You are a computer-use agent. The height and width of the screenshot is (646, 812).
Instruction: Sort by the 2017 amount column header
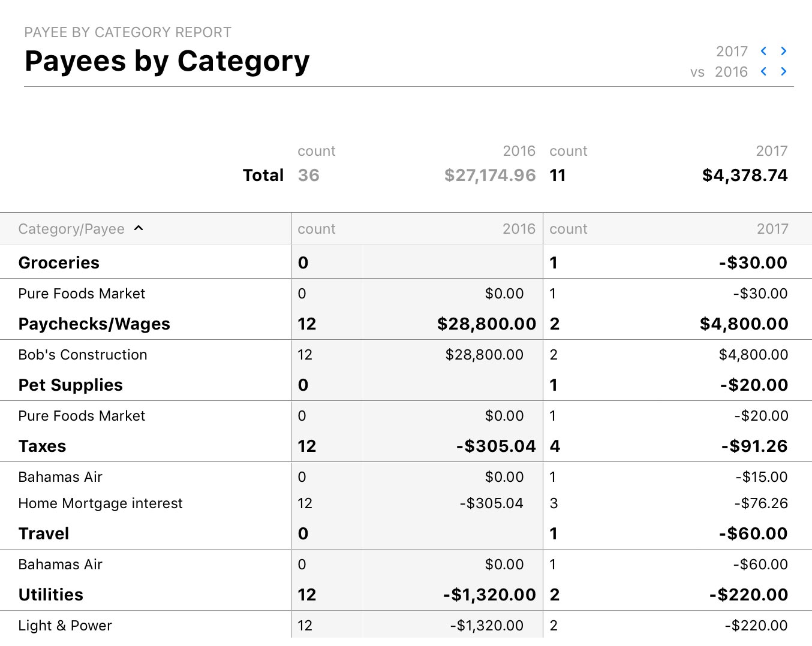[x=772, y=229]
